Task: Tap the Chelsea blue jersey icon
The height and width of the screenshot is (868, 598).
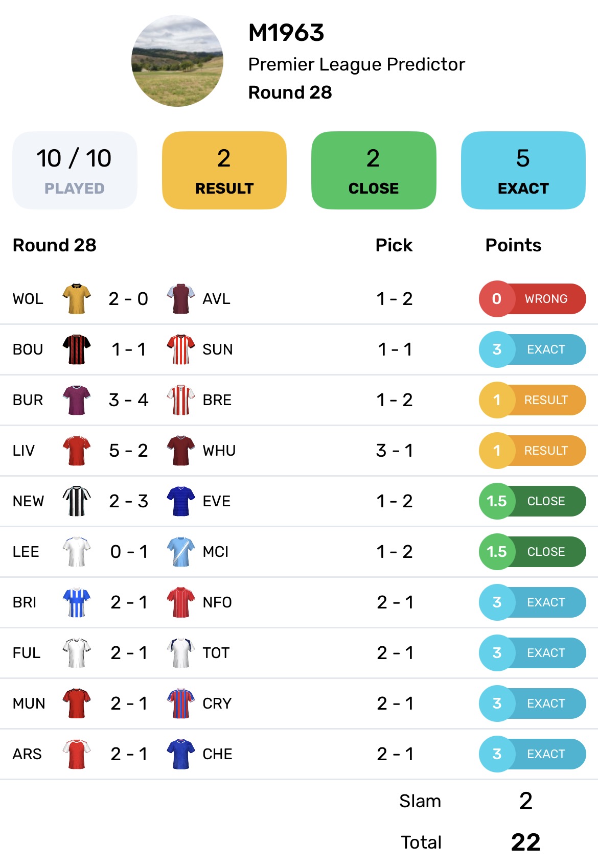Action: coord(181,754)
